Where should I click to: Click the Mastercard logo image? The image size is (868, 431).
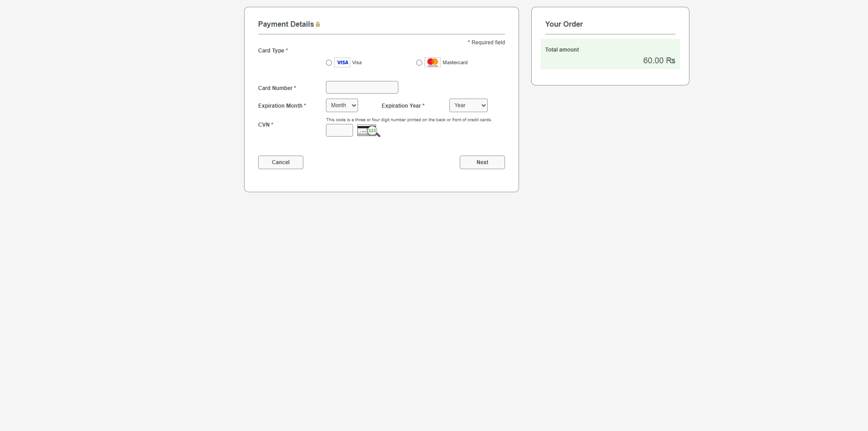(433, 62)
